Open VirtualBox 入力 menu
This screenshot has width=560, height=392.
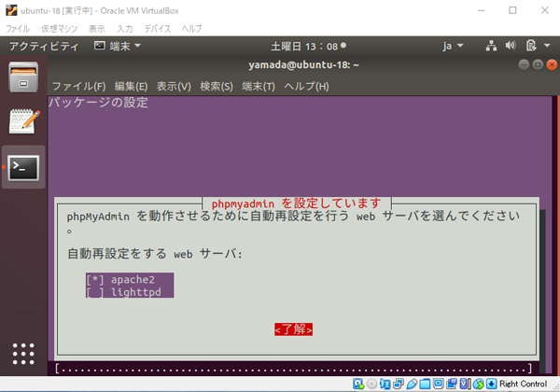pos(125,29)
